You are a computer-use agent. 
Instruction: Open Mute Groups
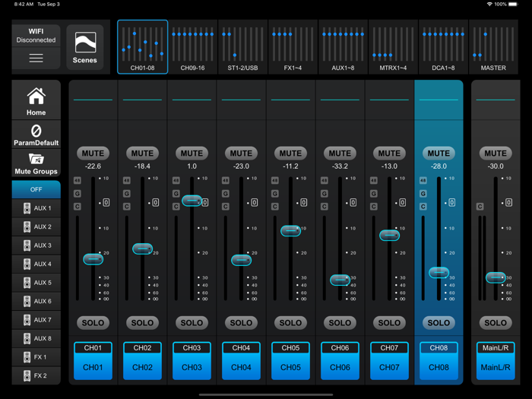(36, 163)
